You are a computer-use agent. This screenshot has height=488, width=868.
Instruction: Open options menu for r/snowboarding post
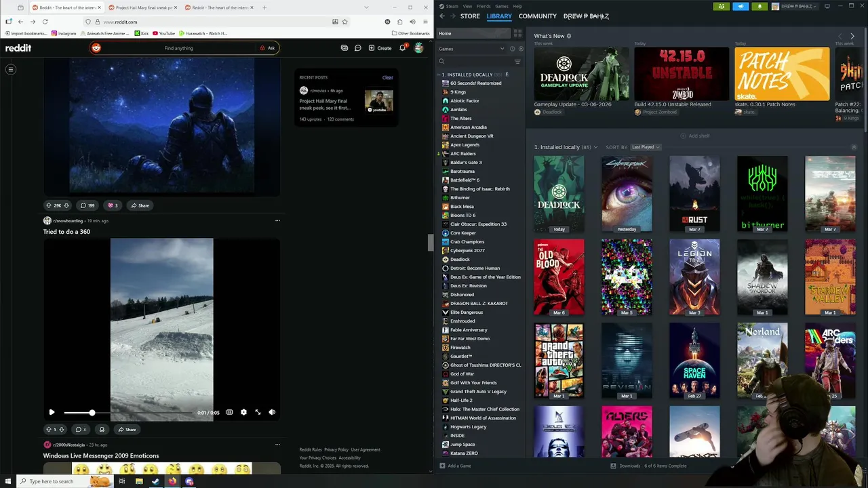click(x=277, y=220)
